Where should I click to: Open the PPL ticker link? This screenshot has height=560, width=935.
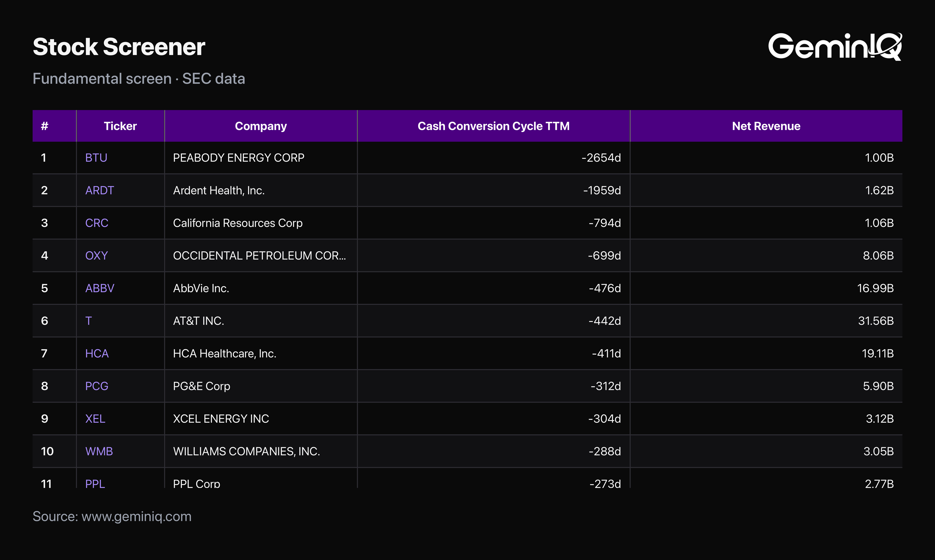tap(95, 483)
